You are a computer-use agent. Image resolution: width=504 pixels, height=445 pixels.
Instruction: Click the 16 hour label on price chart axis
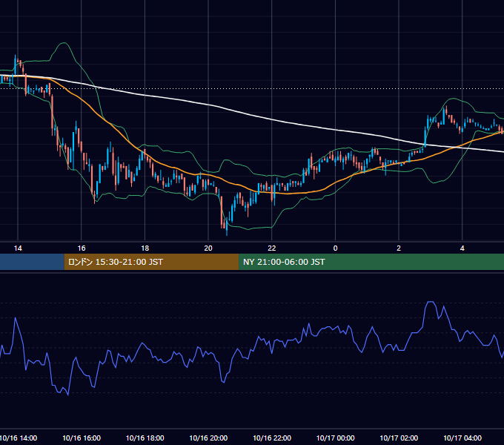point(82,248)
